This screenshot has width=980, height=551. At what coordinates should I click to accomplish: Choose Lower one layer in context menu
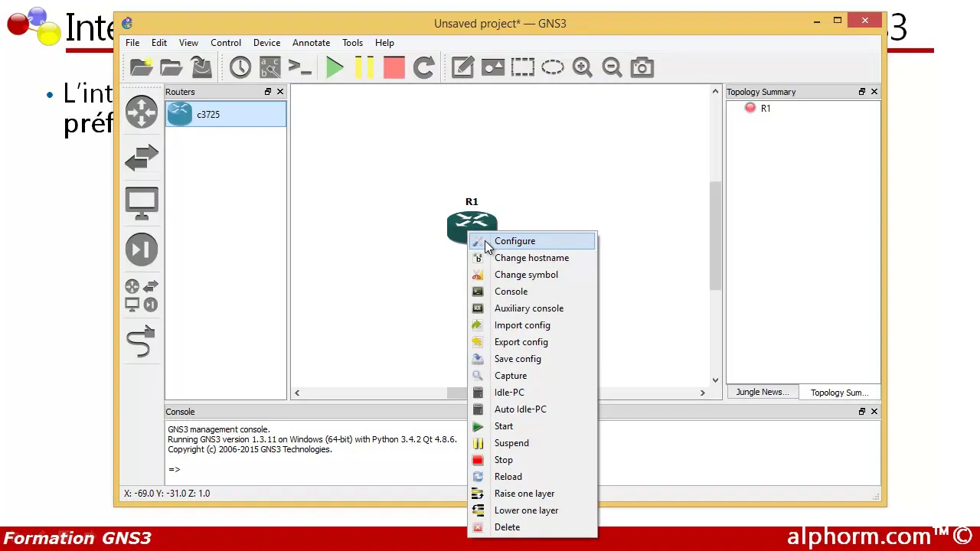click(x=532, y=510)
